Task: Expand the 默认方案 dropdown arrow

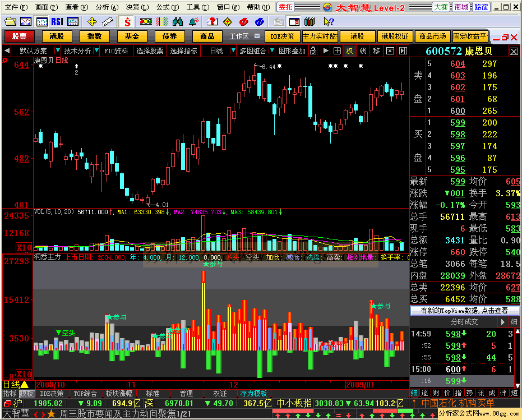Action: pos(58,51)
